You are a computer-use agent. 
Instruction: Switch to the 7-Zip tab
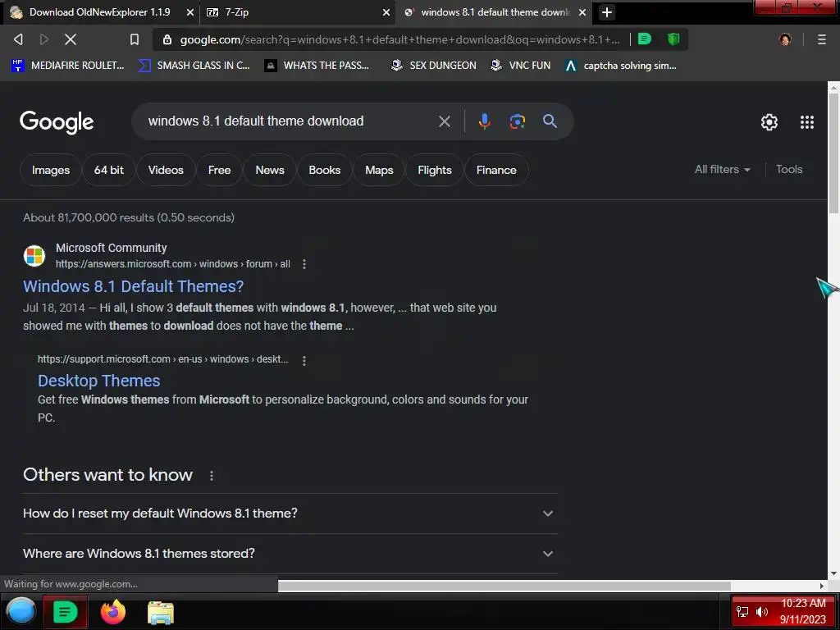point(297,12)
